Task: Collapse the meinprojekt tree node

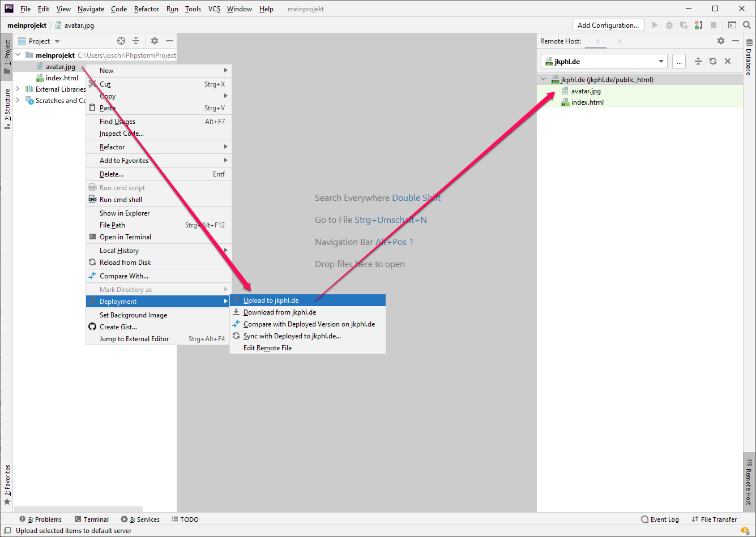Action: pos(18,55)
